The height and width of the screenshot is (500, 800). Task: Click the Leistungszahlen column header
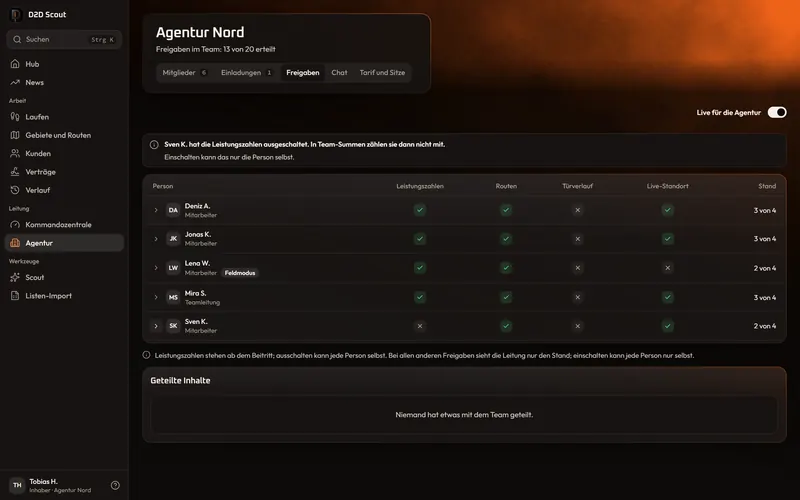tap(420, 186)
